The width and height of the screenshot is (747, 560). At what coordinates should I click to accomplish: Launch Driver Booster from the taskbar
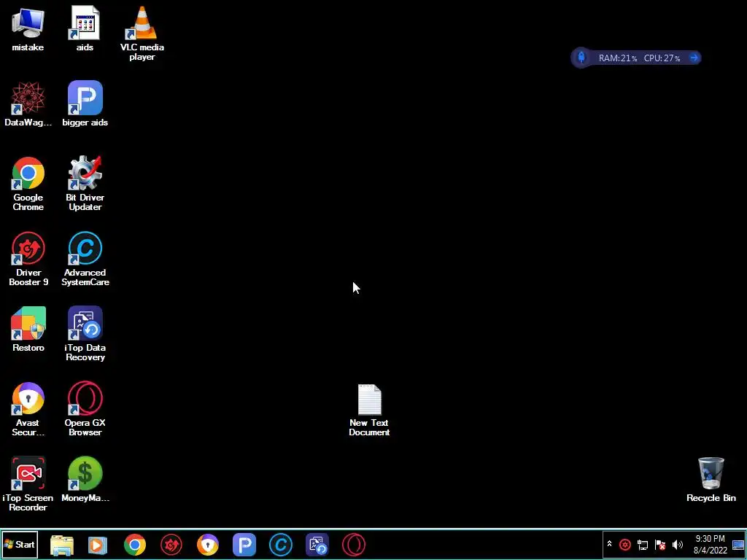tap(171, 545)
